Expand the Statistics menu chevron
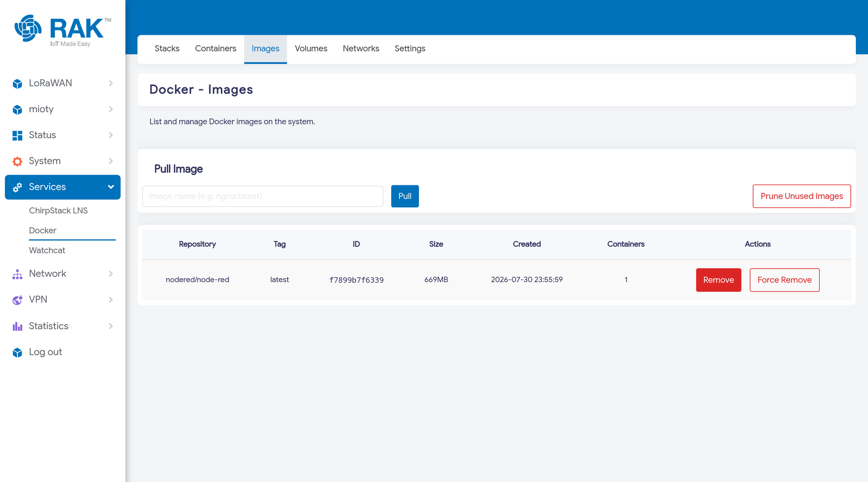 point(111,326)
